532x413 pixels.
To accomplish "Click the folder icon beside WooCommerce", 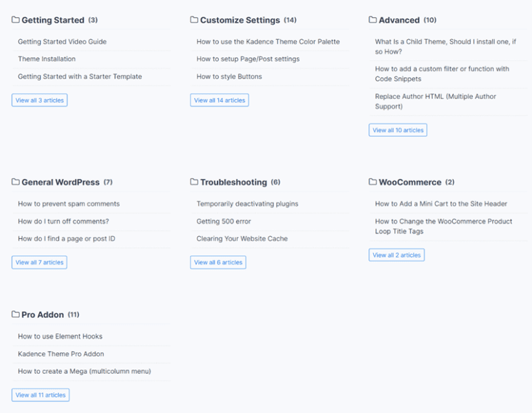I will click(x=372, y=182).
